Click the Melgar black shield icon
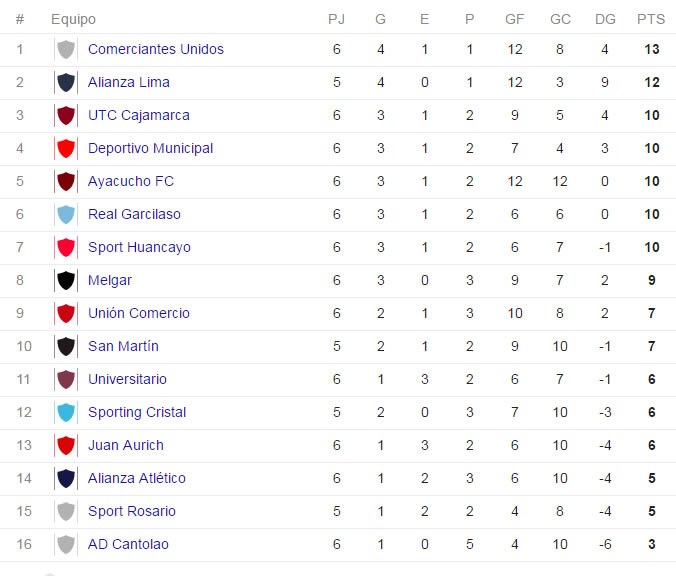 coord(66,280)
